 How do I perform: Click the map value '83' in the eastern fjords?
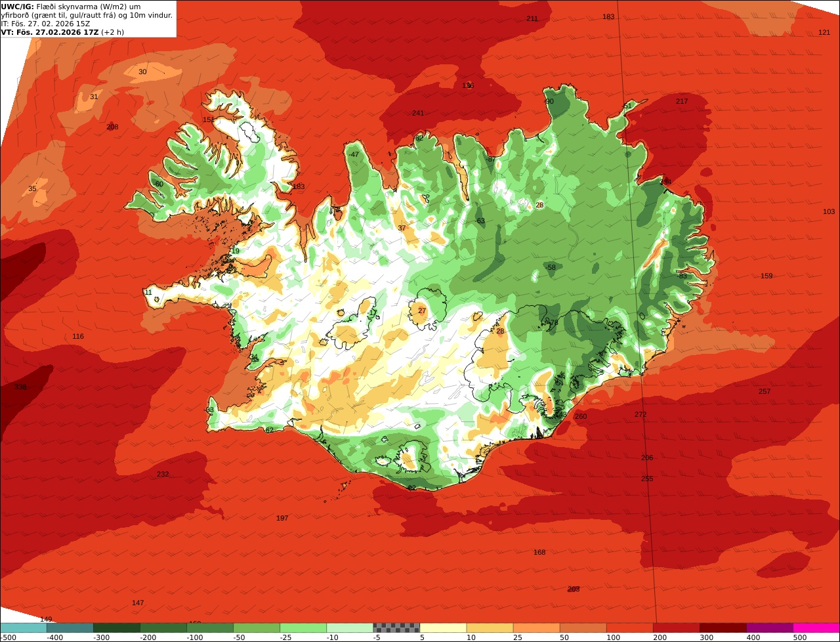682,276
